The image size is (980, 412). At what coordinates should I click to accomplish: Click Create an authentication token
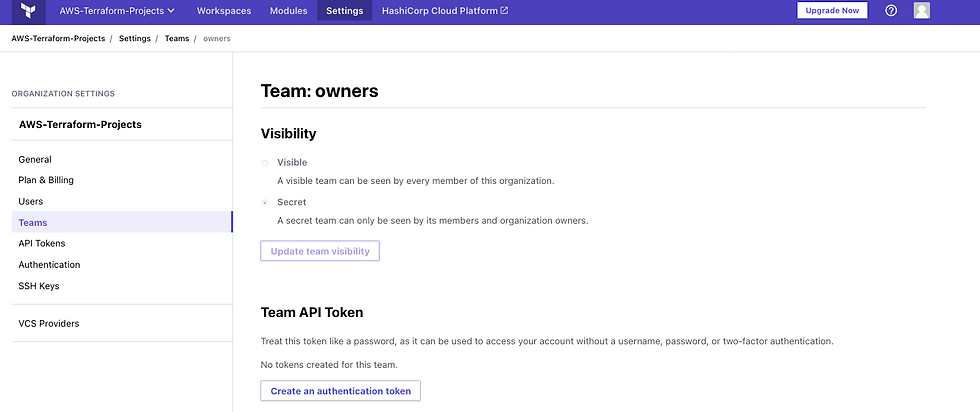[x=341, y=391]
